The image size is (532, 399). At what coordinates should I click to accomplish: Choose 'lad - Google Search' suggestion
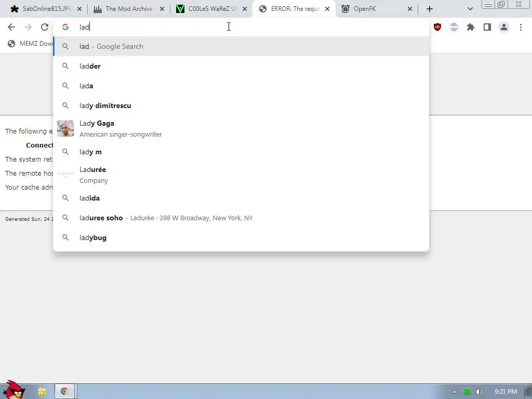click(x=241, y=46)
